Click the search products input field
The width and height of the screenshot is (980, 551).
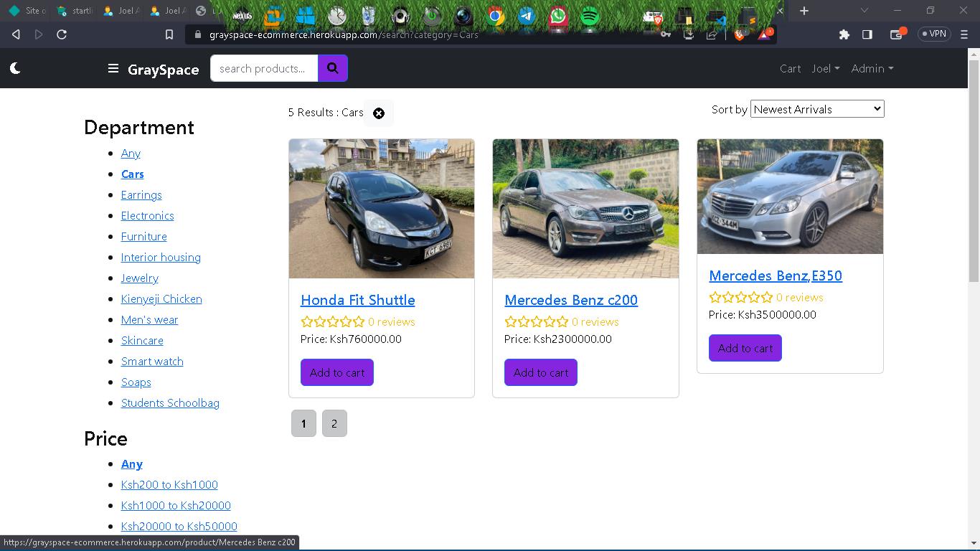263,69
